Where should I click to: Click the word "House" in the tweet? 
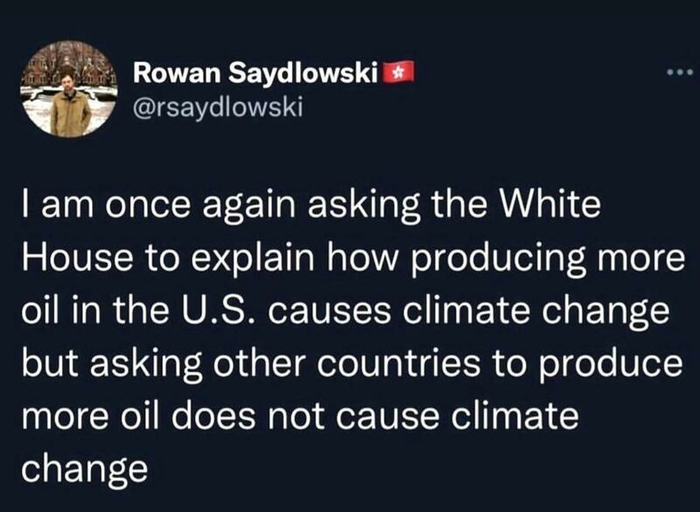pos(69,258)
